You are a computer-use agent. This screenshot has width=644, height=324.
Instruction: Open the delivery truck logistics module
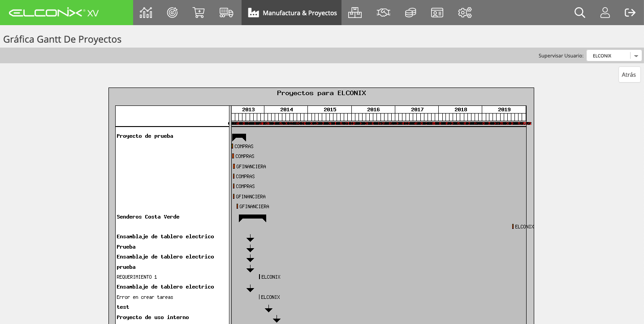tap(226, 13)
